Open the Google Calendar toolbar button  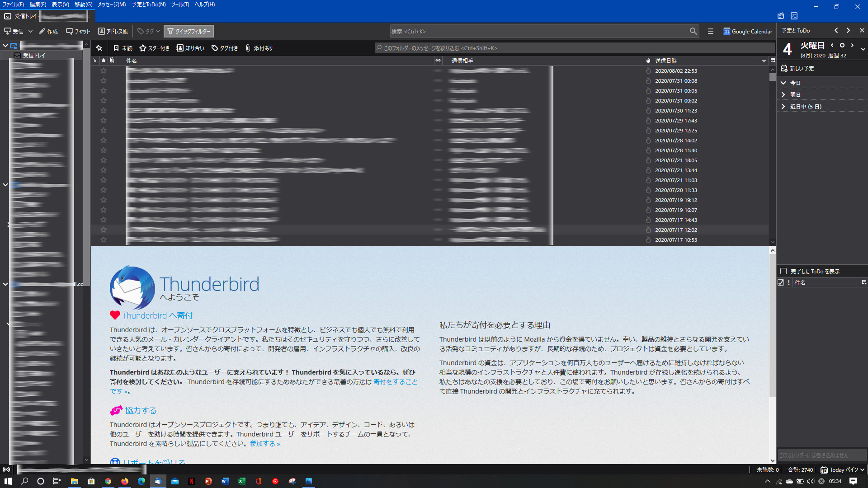pyautogui.click(x=748, y=31)
